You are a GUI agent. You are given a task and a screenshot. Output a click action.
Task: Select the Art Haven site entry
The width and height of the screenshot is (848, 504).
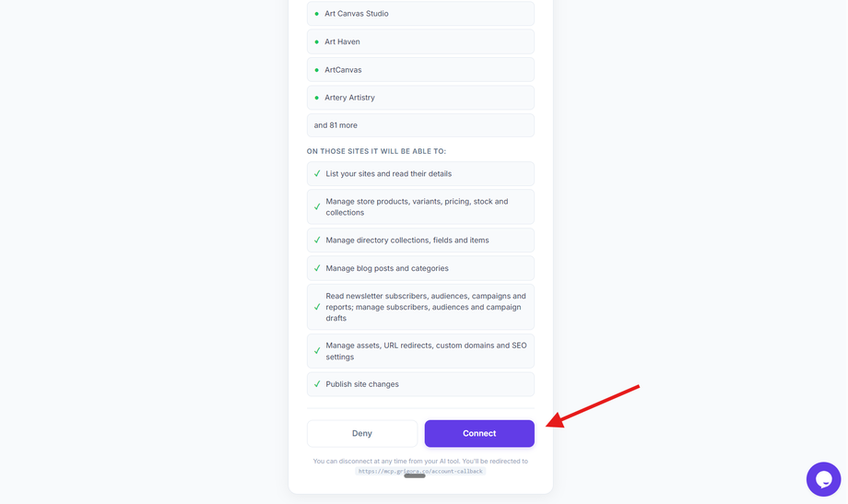[420, 41]
